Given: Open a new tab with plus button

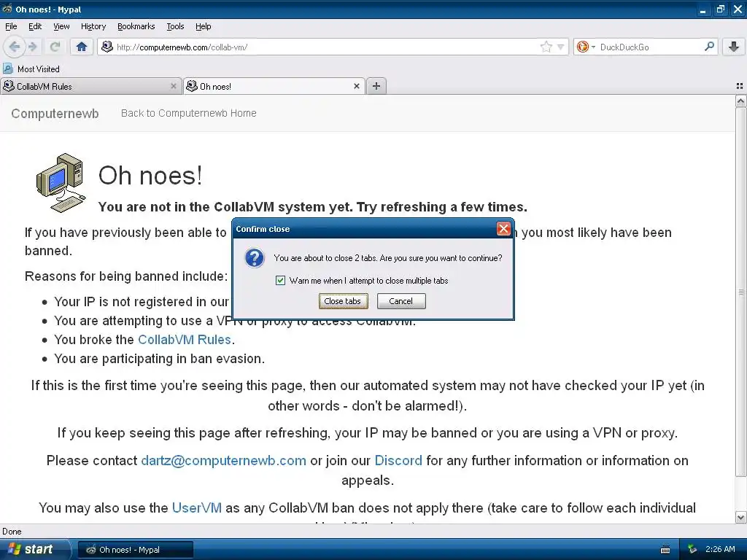Looking at the screenshot, I should (376, 86).
